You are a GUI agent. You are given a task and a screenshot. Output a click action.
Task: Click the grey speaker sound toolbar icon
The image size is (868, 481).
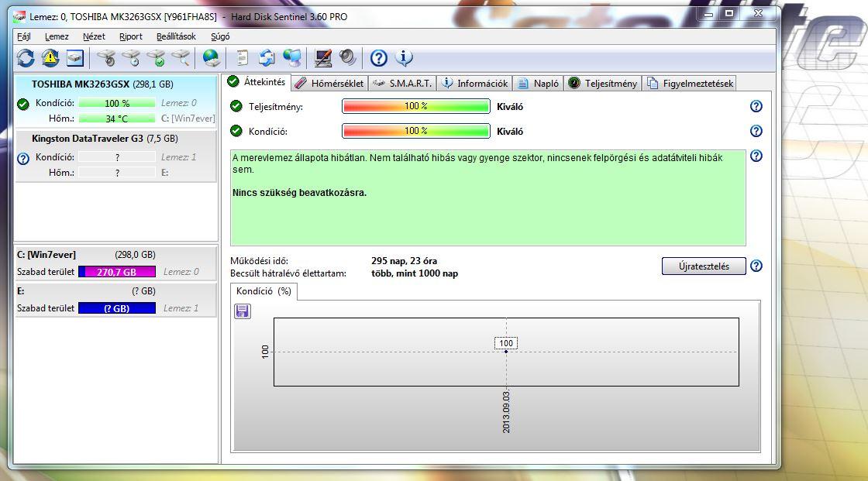pos(348,57)
